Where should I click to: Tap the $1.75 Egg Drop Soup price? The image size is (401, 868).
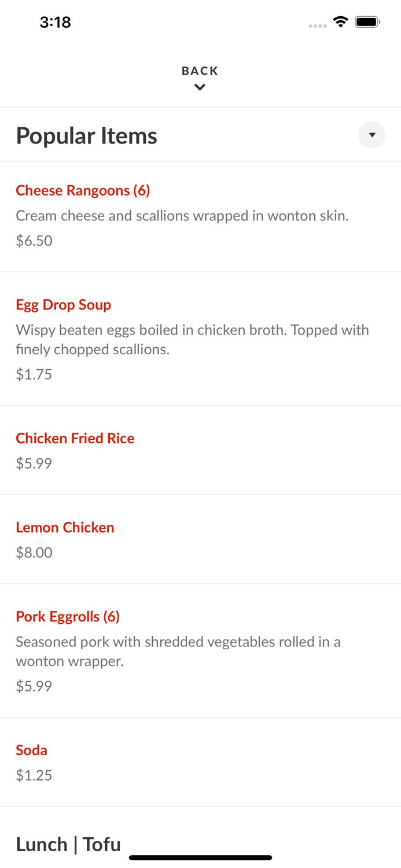[34, 374]
